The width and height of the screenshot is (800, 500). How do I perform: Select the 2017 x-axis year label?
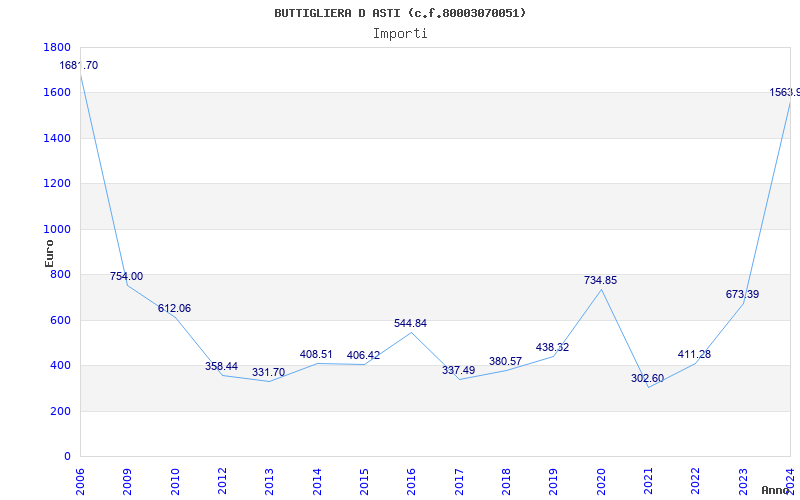coord(459,482)
